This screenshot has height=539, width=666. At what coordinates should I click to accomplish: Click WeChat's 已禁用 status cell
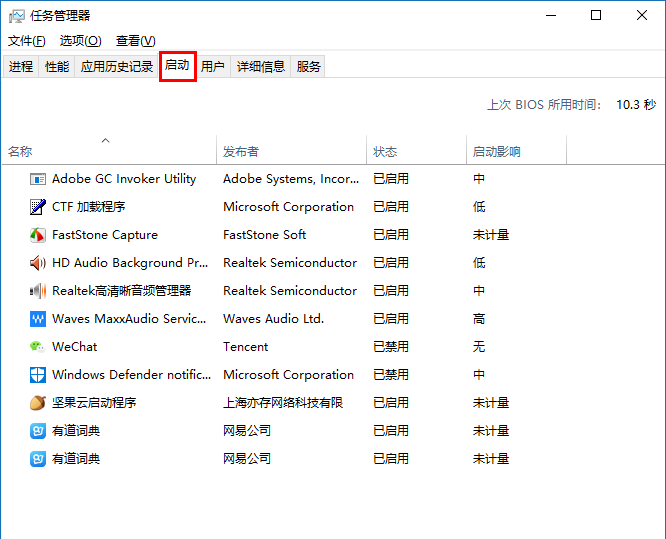click(x=391, y=347)
